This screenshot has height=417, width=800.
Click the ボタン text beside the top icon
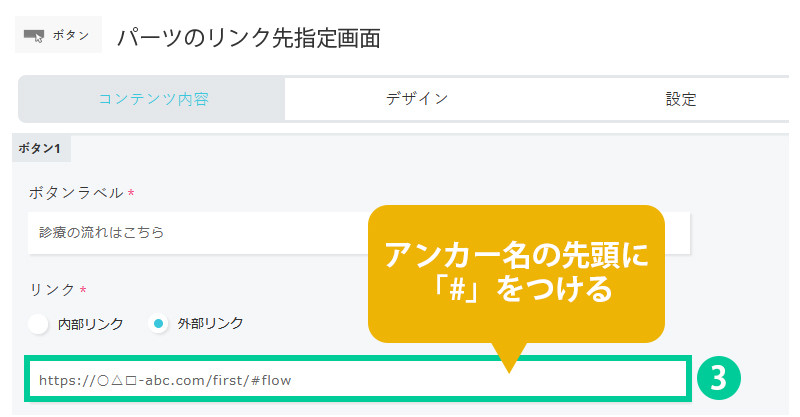click(x=70, y=35)
